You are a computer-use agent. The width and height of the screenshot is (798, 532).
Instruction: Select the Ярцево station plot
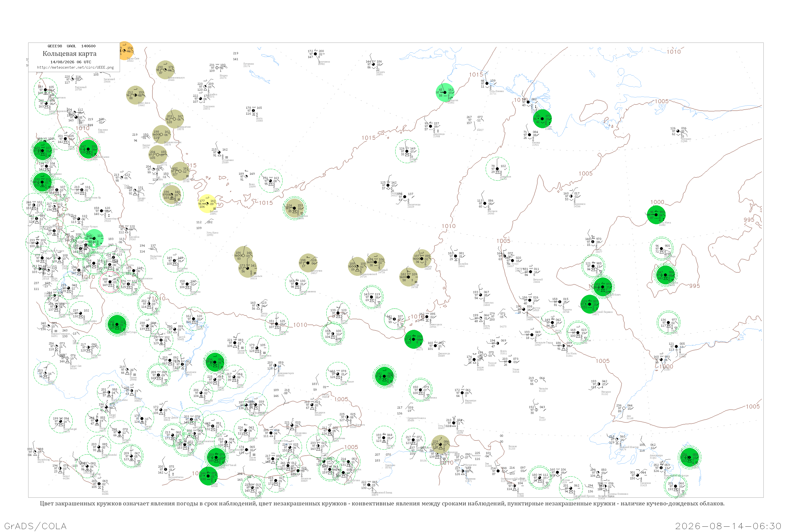[x=135, y=190]
